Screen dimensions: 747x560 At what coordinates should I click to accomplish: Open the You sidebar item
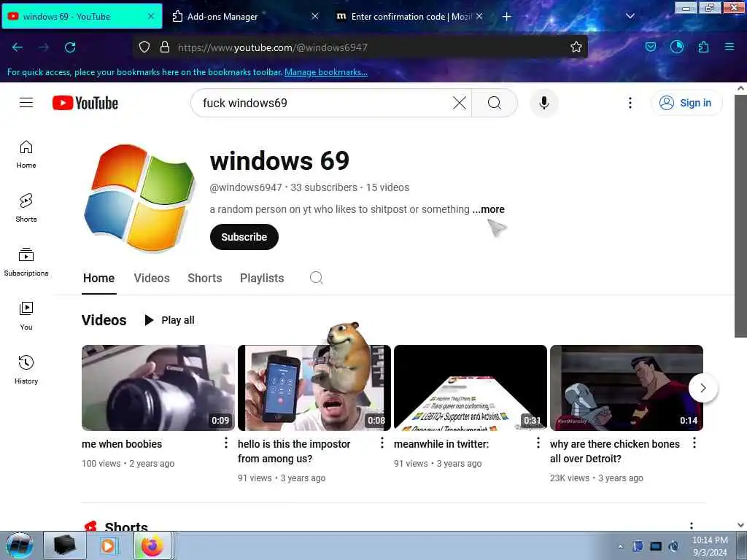click(x=26, y=316)
